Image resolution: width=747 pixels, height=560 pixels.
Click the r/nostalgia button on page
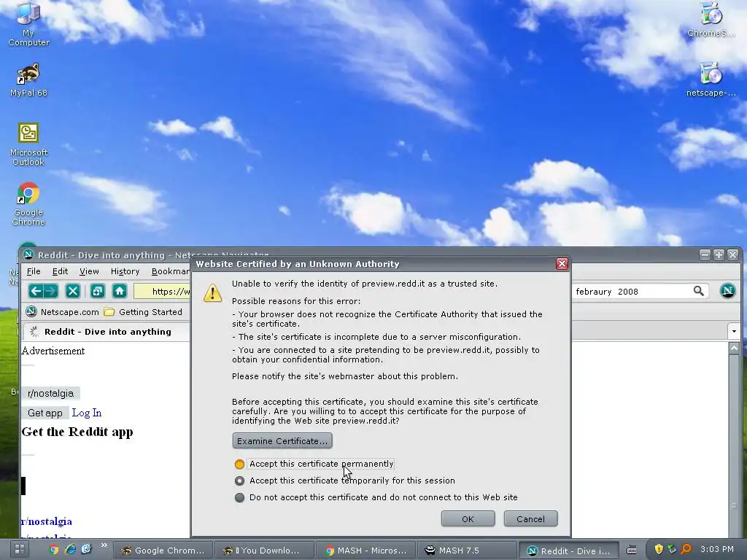(x=50, y=393)
